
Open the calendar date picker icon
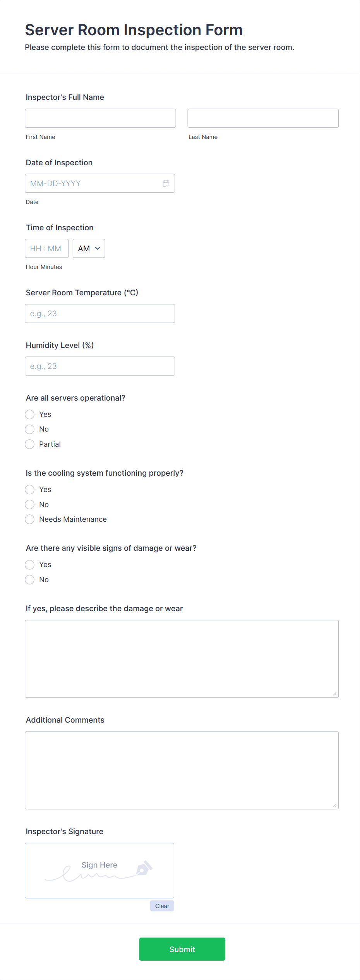tap(166, 183)
